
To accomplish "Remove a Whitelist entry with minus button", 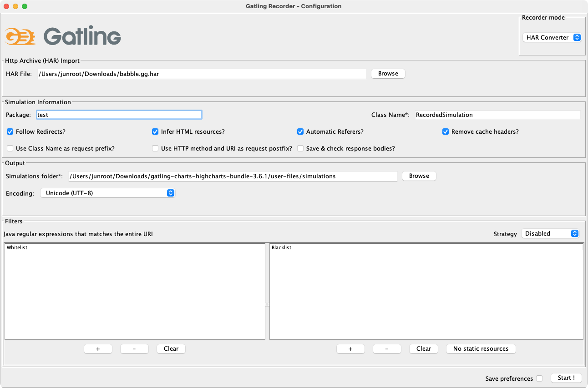I will pyautogui.click(x=134, y=349).
